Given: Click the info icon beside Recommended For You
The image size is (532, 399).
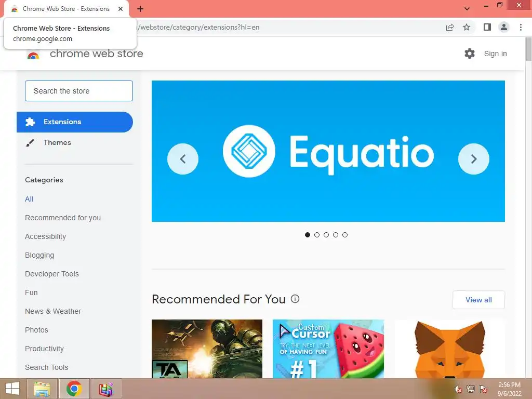Looking at the screenshot, I should [295, 299].
